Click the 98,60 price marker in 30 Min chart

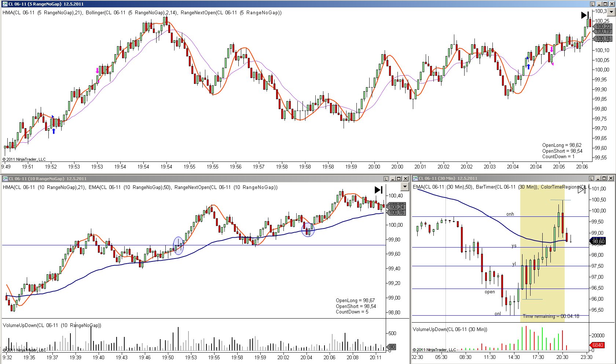[598, 241]
